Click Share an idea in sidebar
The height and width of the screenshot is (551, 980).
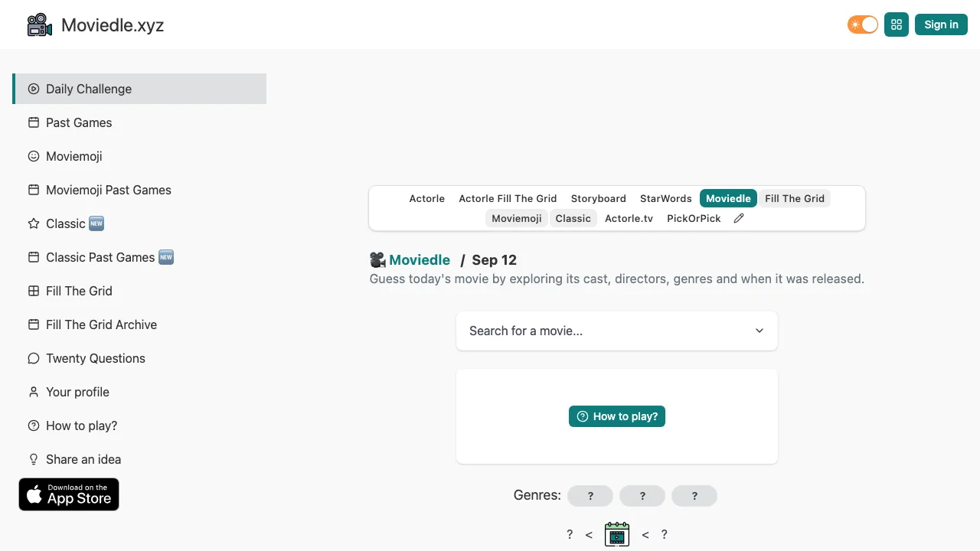click(139, 459)
